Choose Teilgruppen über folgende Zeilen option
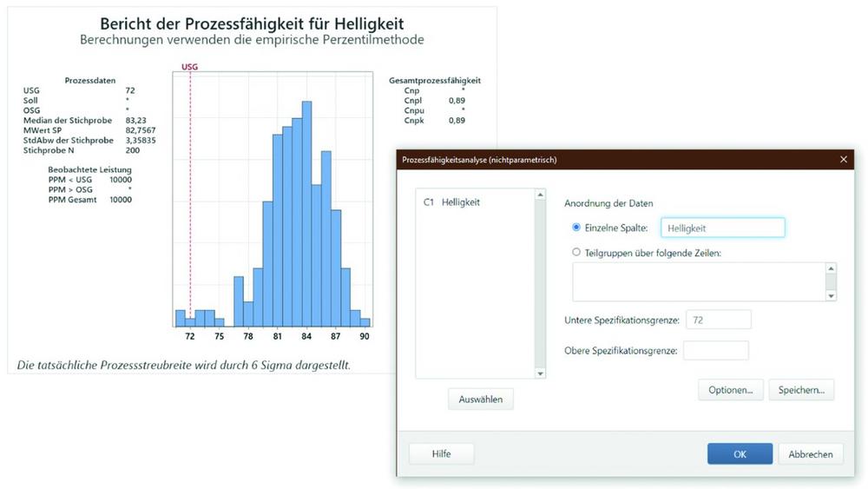 click(x=576, y=252)
